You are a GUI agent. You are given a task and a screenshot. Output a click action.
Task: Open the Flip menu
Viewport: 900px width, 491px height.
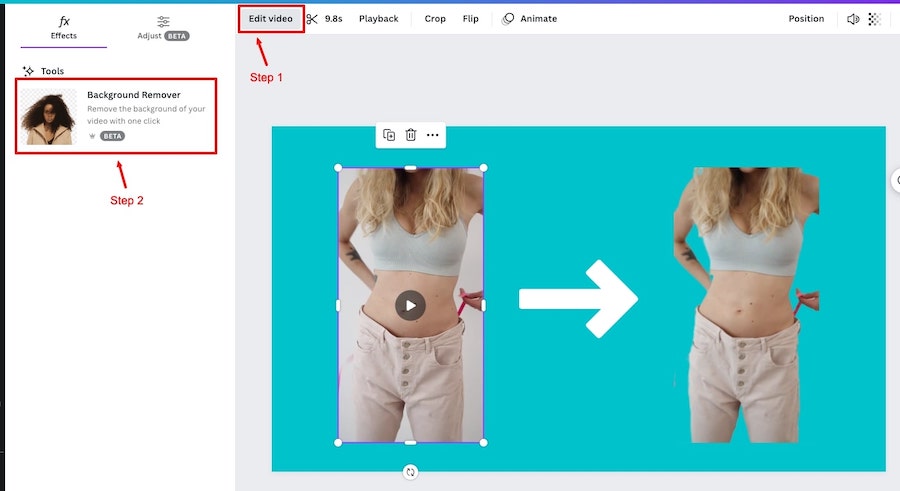[x=471, y=19]
